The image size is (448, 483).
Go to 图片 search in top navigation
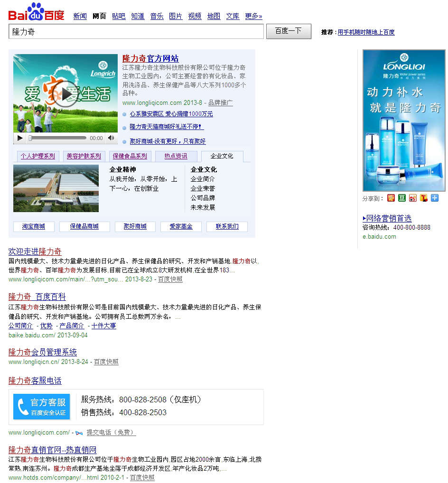176,16
